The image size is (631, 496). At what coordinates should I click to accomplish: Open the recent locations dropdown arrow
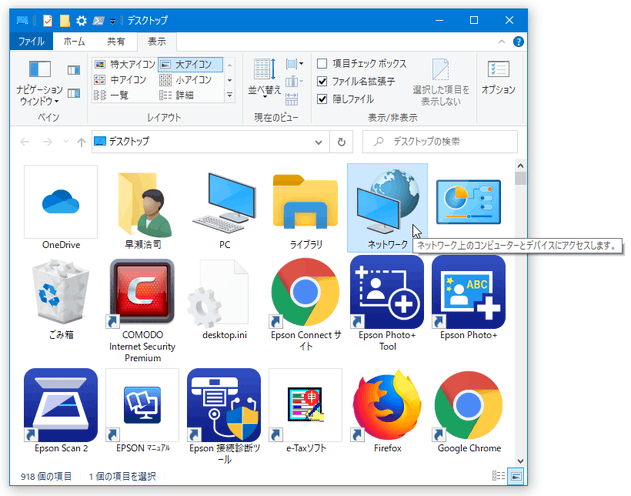pos(66,142)
